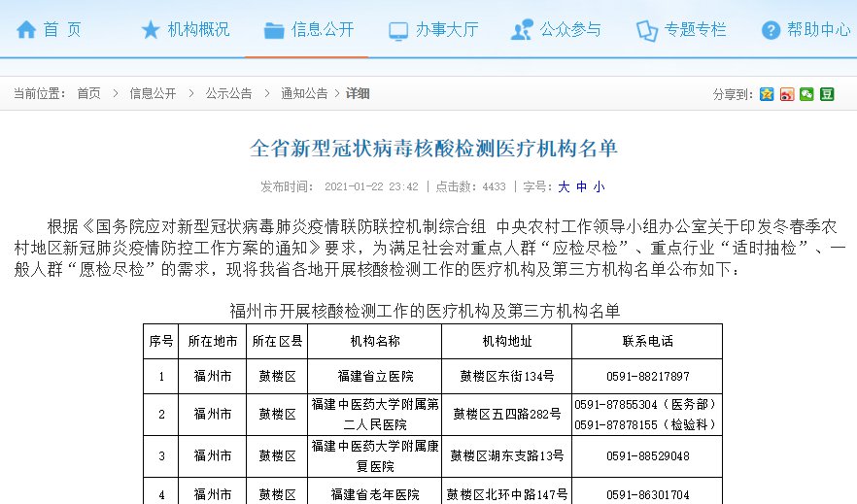Click the cell 福建省立医院
Viewport: 857px width, 504px height.
pos(375,376)
